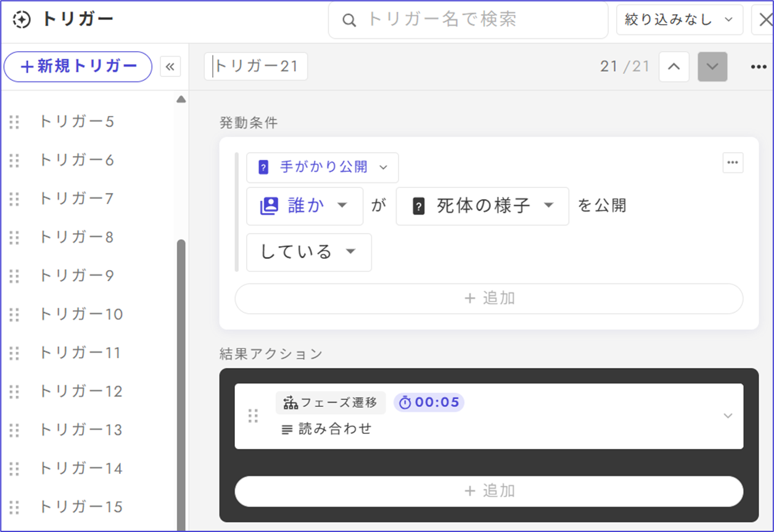The image size is (774, 532).
Task: Open the 絞り込みなし filter dropdown
Action: (679, 20)
